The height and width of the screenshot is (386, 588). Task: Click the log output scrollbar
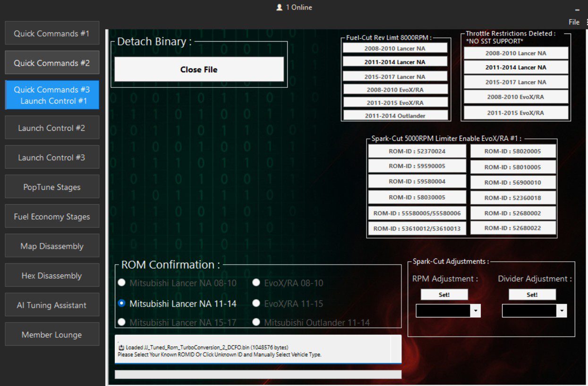396,349
